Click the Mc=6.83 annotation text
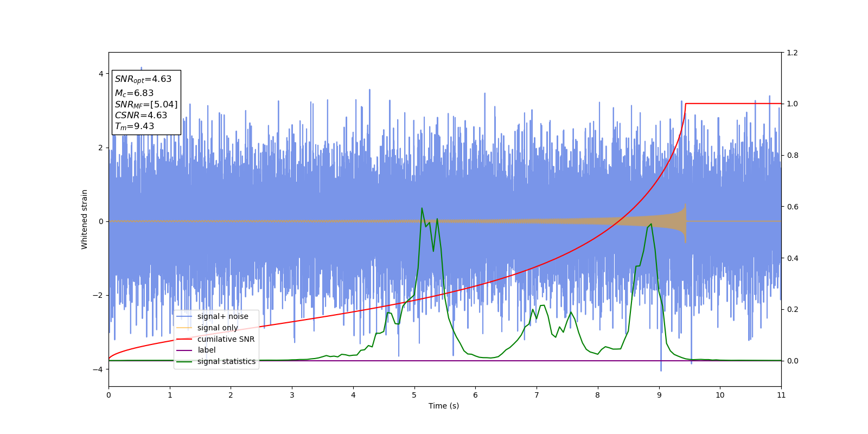Screen dimensions: 868x434 (134, 93)
